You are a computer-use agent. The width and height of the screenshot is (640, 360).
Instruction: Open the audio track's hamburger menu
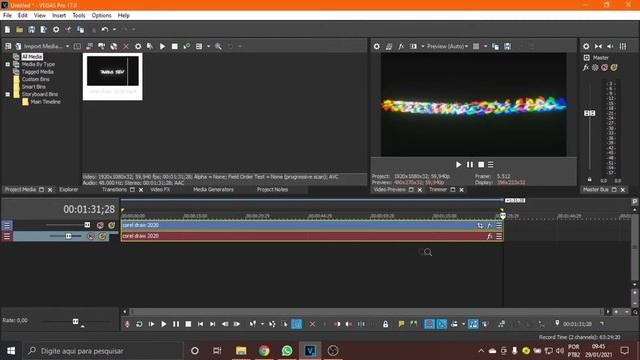(7, 236)
